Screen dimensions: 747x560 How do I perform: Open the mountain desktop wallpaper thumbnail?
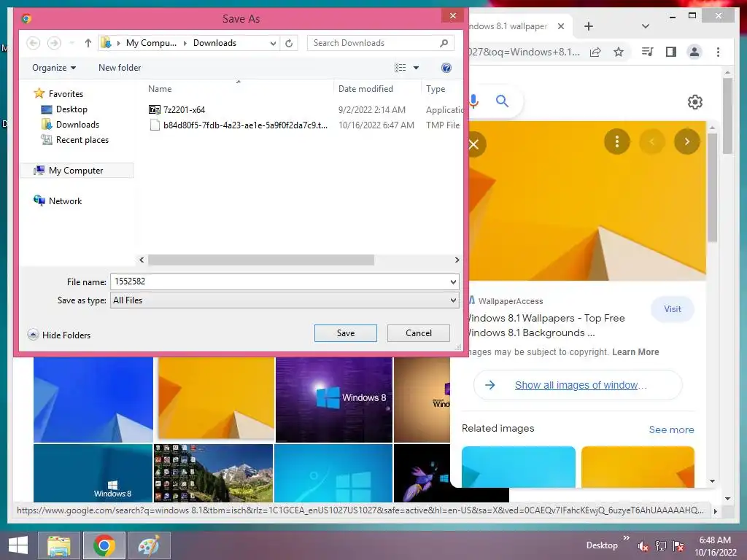pos(214,472)
